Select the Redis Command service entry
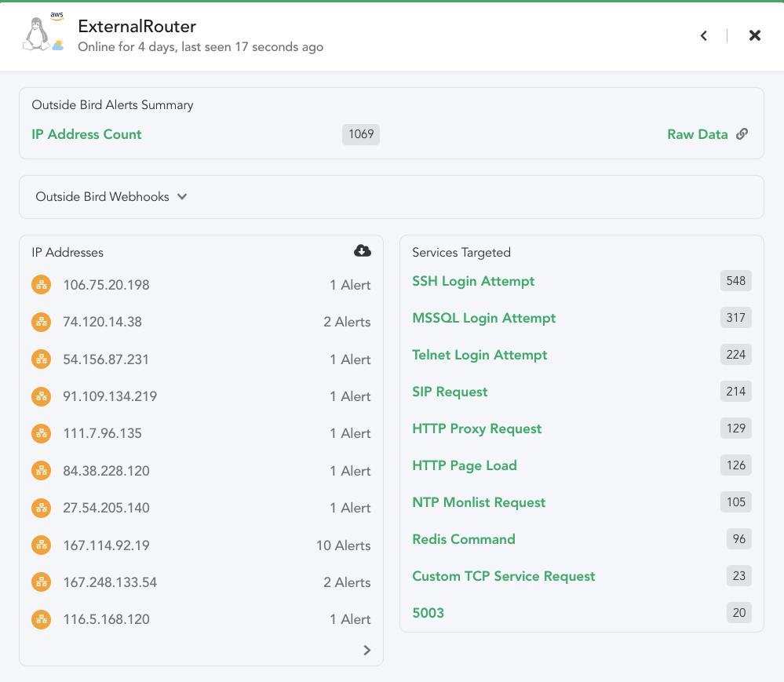The image size is (784, 682). pyautogui.click(x=464, y=539)
